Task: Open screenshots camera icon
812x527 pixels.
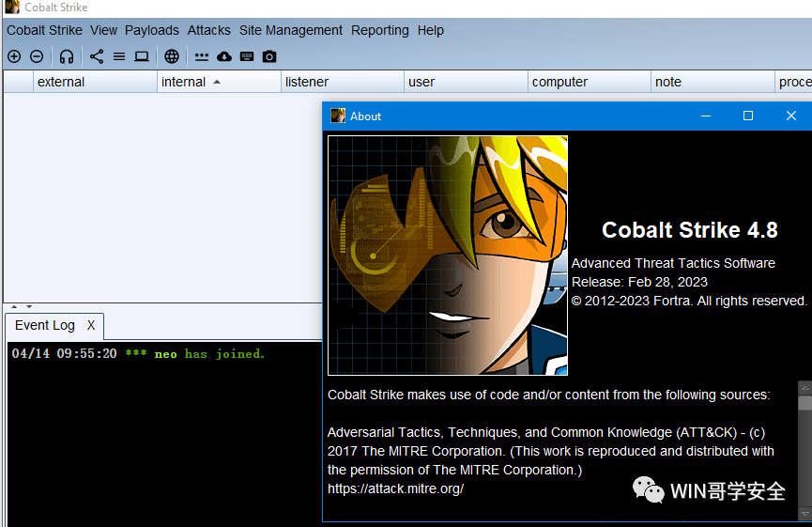Action: tap(269, 56)
